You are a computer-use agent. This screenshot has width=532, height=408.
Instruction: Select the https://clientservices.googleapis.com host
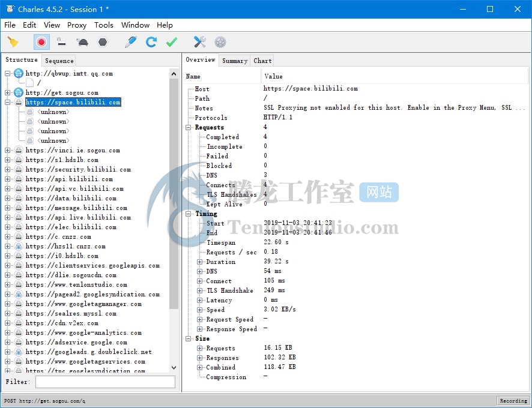click(x=92, y=266)
